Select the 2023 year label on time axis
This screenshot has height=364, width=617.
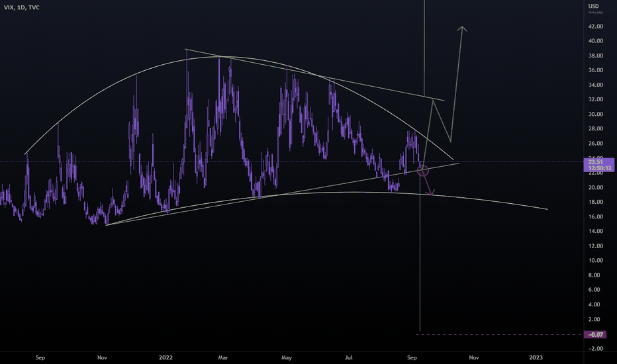(536, 357)
